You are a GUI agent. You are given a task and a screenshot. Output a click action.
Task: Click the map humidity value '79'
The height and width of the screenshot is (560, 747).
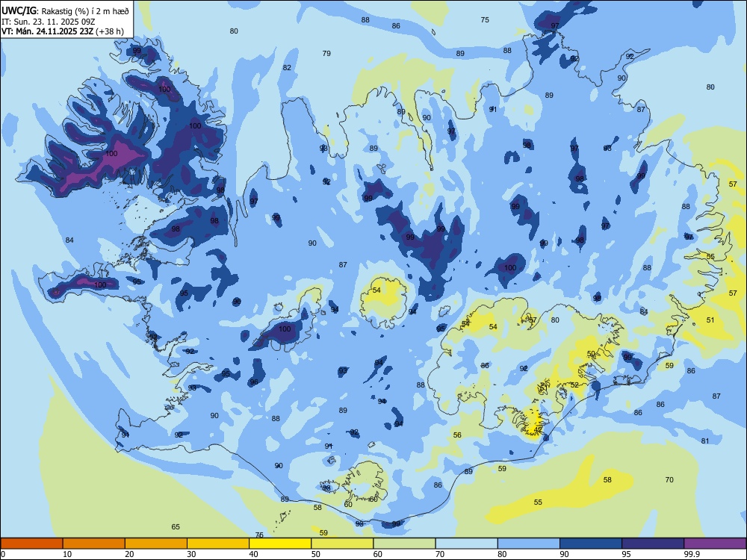(326, 53)
